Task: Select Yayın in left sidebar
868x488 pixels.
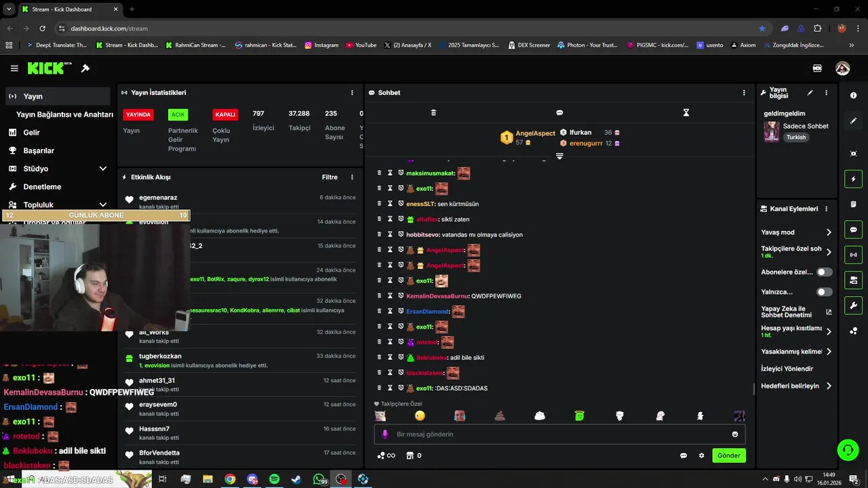Action: pos(57,96)
